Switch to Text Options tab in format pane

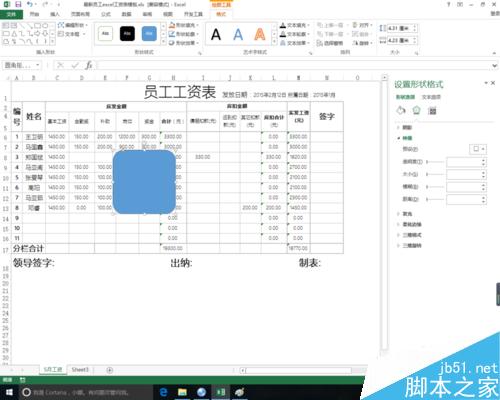431,97
